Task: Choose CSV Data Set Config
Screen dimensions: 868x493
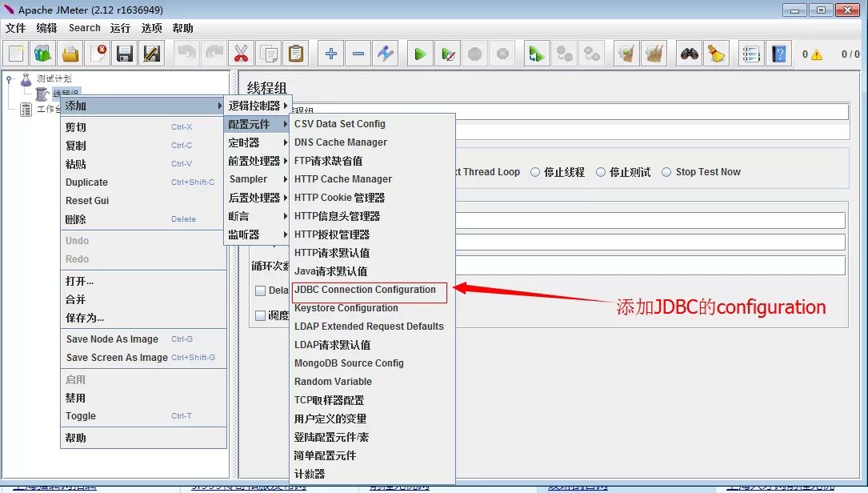Action: (372, 124)
